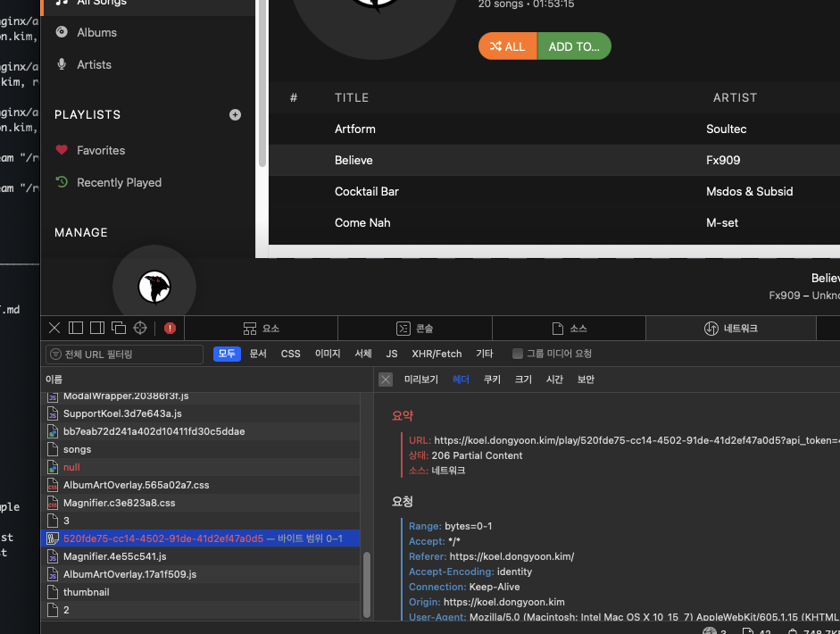Enable the 그룹 미디어 요청 checkbox
The image size is (840, 634).
(x=517, y=353)
